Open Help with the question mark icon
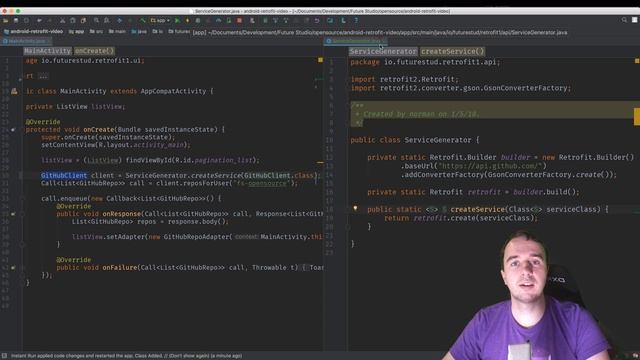Image resolution: width=640 pixels, height=360 pixels. tap(356, 20)
